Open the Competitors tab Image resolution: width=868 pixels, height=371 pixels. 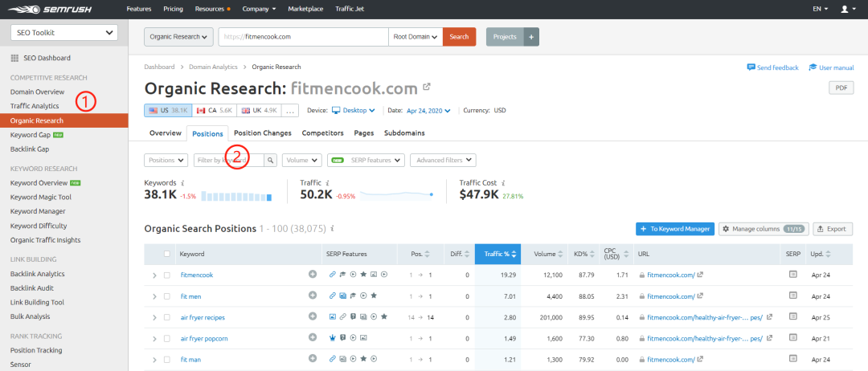(x=323, y=133)
